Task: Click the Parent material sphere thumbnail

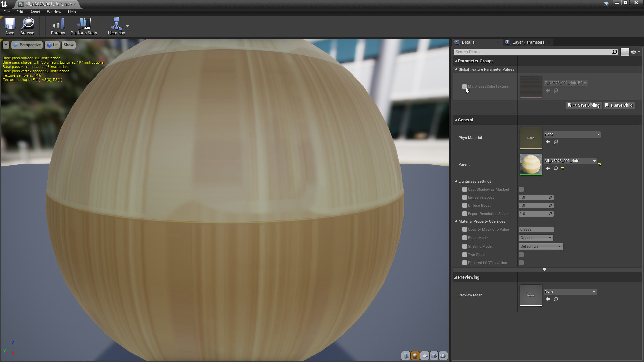Action: [x=531, y=165]
